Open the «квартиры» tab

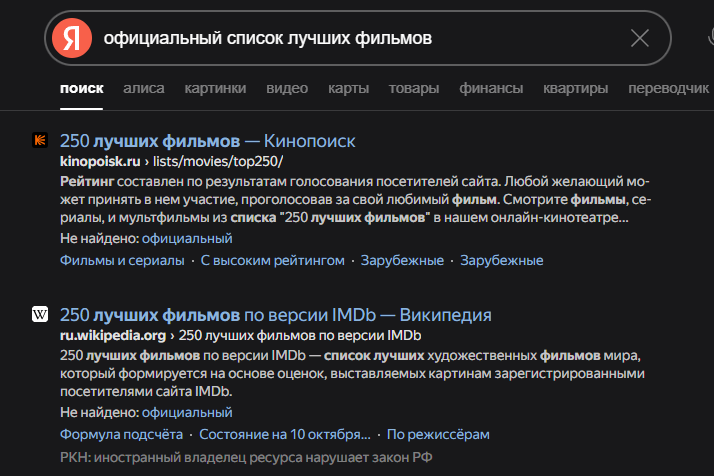click(576, 88)
